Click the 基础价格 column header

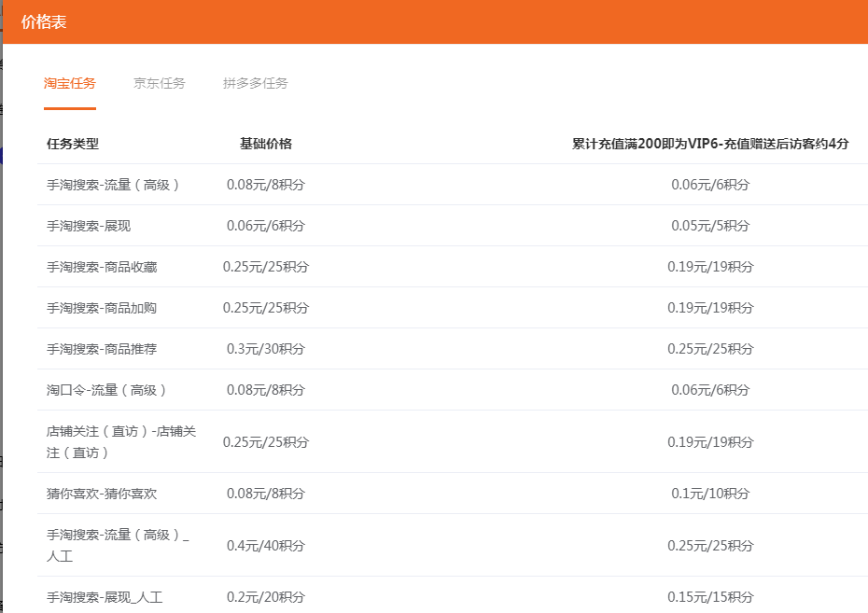[266, 144]
